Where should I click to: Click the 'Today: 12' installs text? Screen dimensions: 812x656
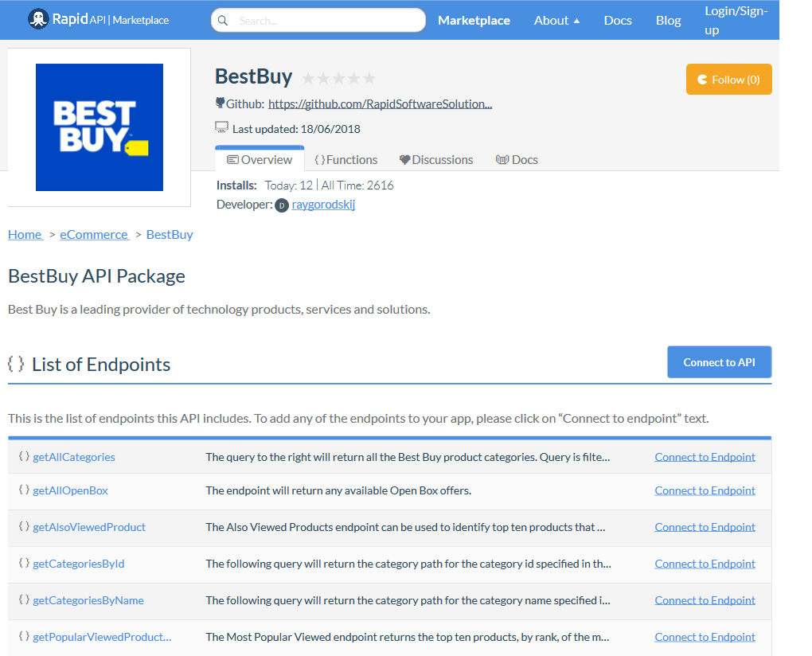click(288, 185)
